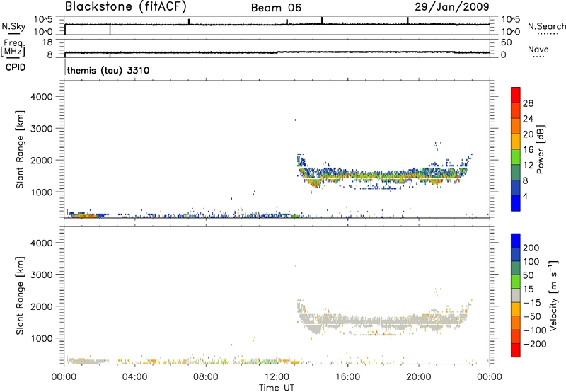Click the '28' value on the power scale
This screenshot has width=566, height=392.
pyautogui.click(x=528, y=103)
